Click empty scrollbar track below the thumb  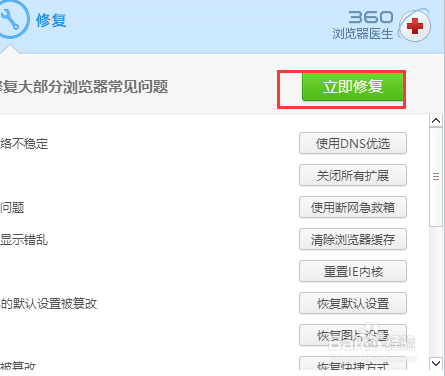point(436,292)
